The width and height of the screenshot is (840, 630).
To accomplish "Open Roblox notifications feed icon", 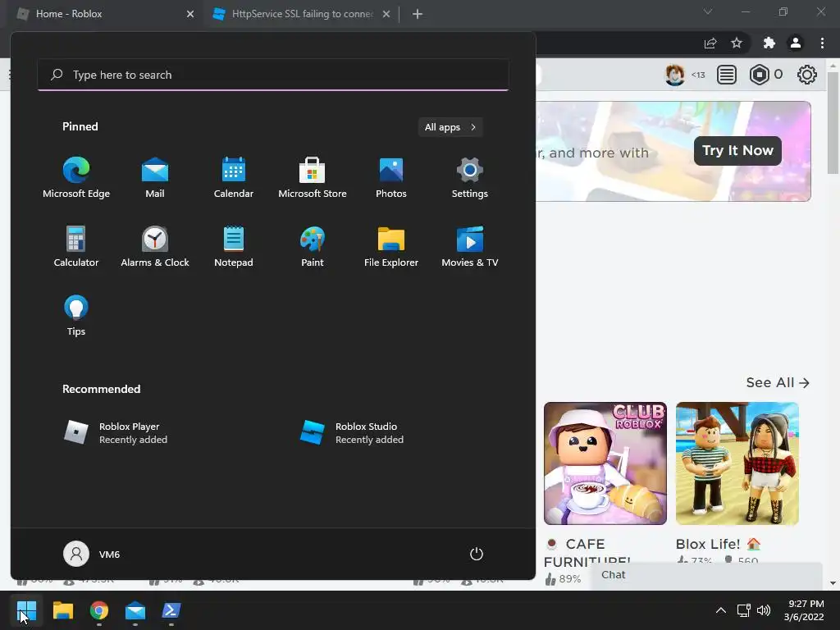I will [x=727, y=75].
